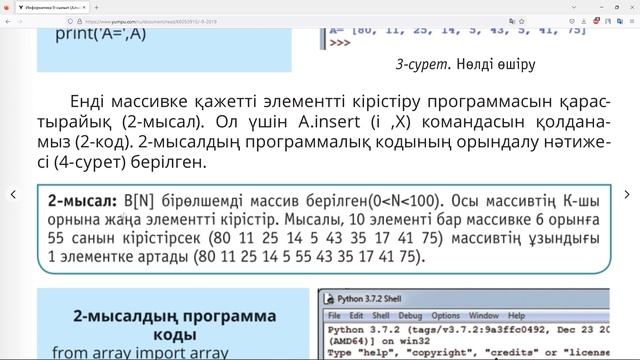The image size is (640, 360).
Task: Open Debug menu in Python Shell image
Action: [410, 316]
